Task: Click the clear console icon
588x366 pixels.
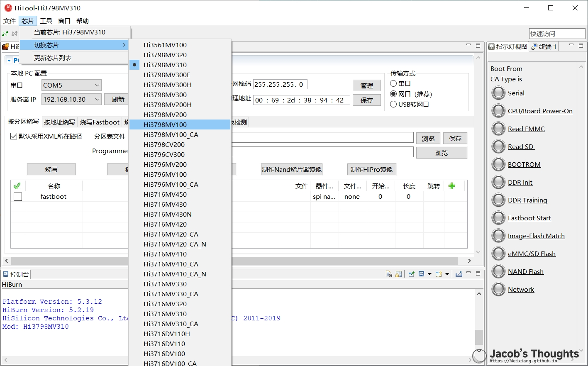Action: pyautogui.click(x=389, y=274)
